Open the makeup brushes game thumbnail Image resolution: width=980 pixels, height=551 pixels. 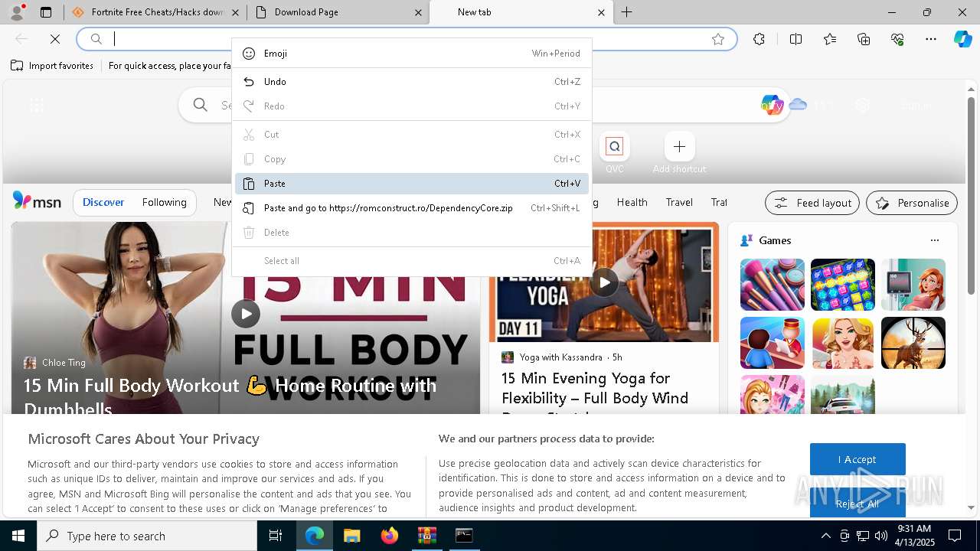pyautogui.click(x=773, y=285)
